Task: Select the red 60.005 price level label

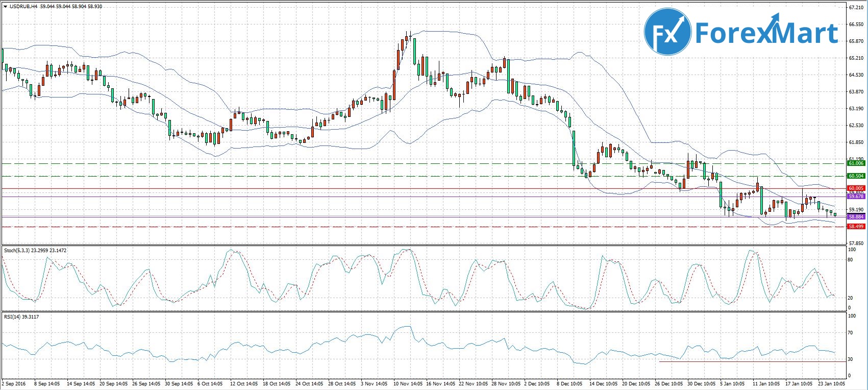Action: (x=856, y=188)
